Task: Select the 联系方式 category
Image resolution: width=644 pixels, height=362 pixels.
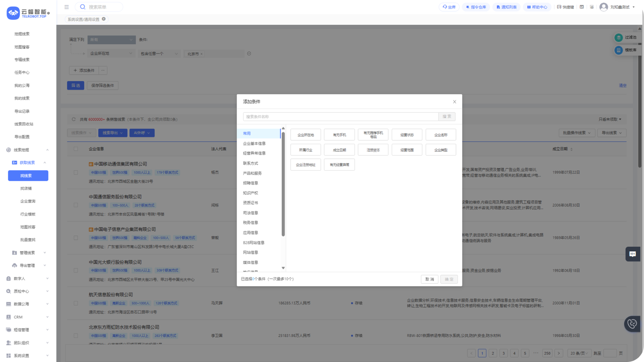Action: [259, 163]
